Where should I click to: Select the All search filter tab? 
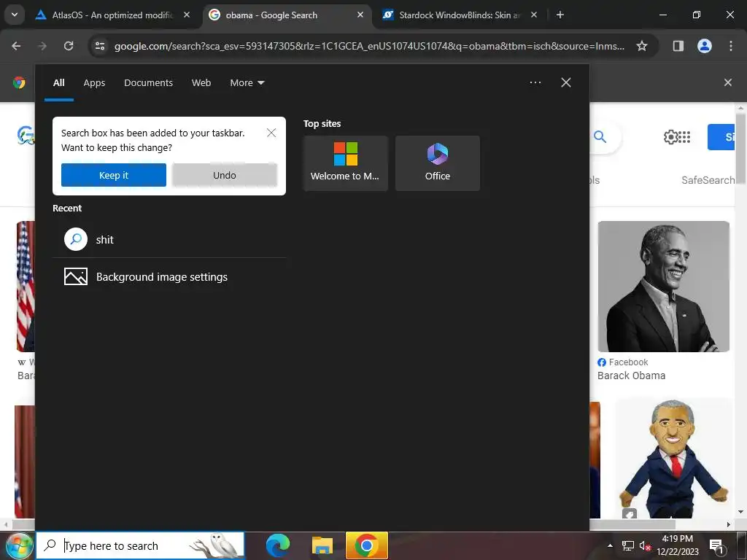[x=58, y=83]
